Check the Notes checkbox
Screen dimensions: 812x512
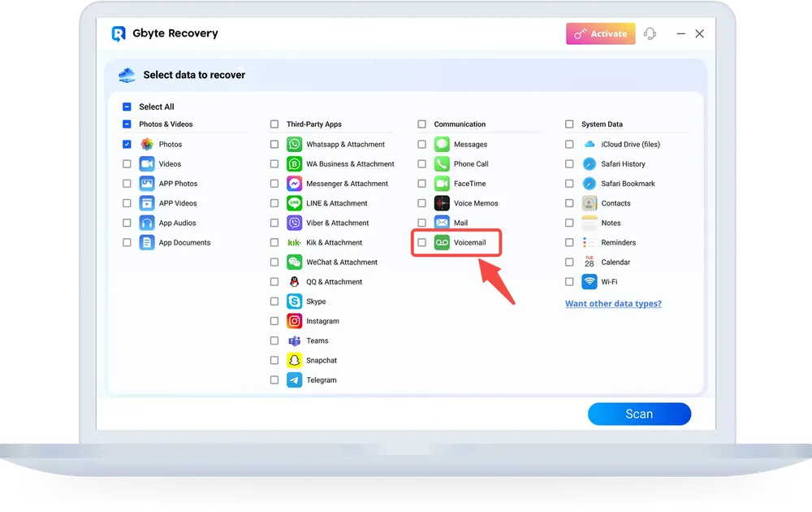pyautogui.click(x=570, y=223)
